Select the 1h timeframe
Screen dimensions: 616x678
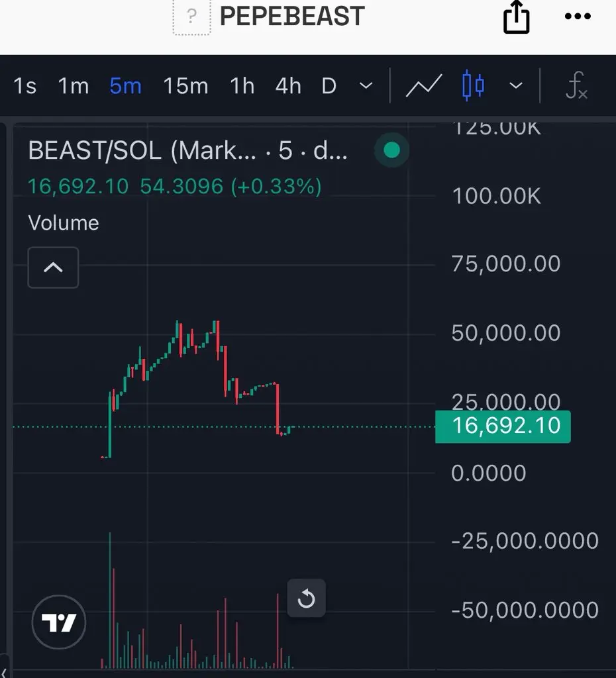click(x=242, y=85)
